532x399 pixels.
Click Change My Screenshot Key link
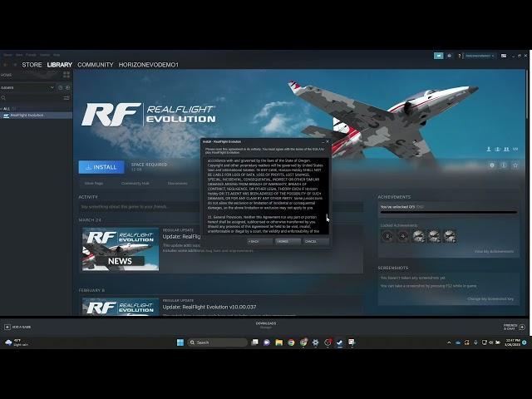pyautogui.click(x=490, y=299)
